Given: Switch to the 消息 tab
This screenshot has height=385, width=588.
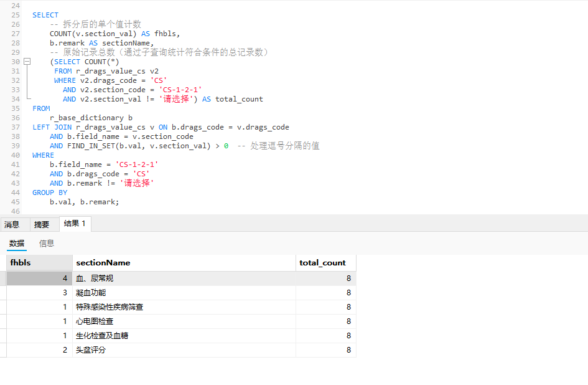Looking at the screenshot, I should click(x=12, y=224).
